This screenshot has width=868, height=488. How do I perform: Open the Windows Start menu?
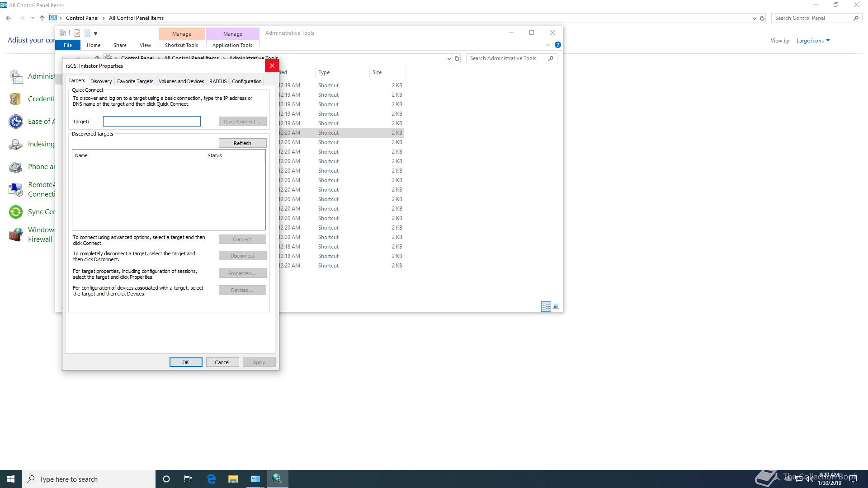pos(11,479)
